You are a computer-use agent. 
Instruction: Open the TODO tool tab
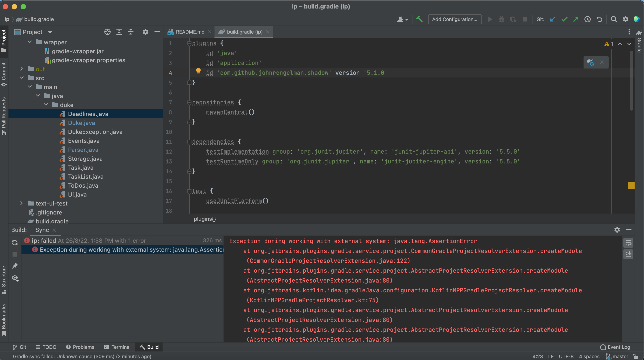[46, 347]
